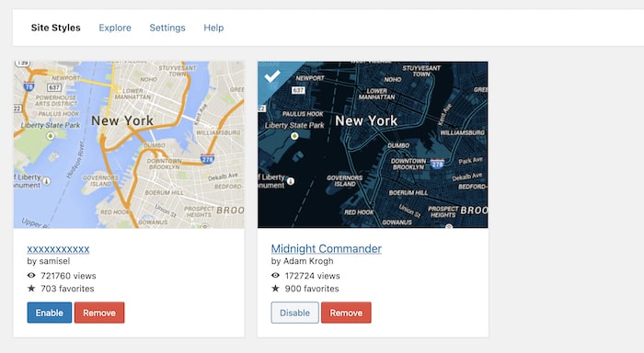Click the checkmark badge on Midnight Commander
The width and height of the screenshot is (644, 353).
(x=272, y=76)
